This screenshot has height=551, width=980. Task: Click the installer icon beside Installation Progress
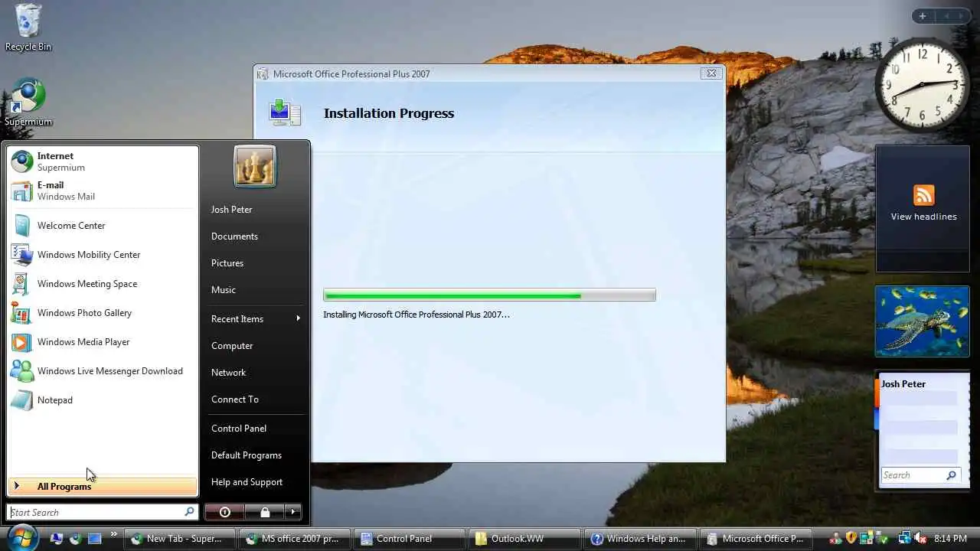click(285, 112)
